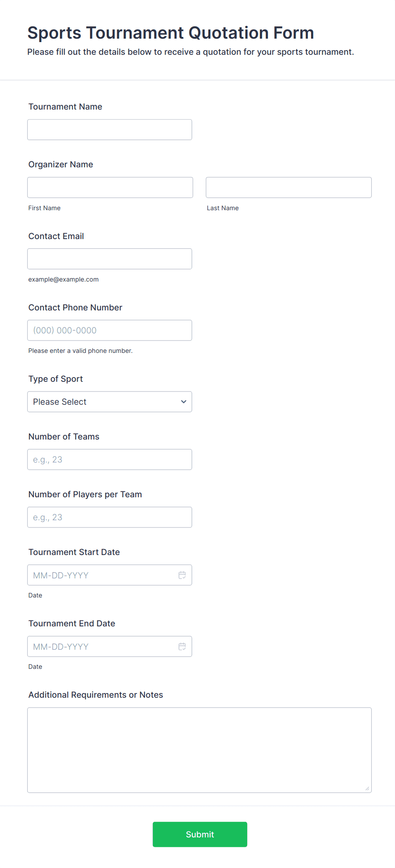The image size is (395, 868).
Task: Click the chevron arrow in Please Select
Action: (183, 402)
